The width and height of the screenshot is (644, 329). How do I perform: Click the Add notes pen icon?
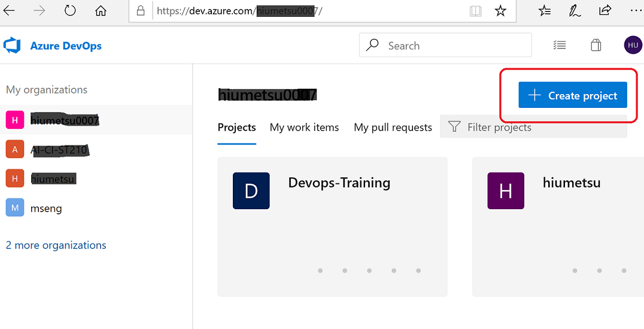point(575,11)
